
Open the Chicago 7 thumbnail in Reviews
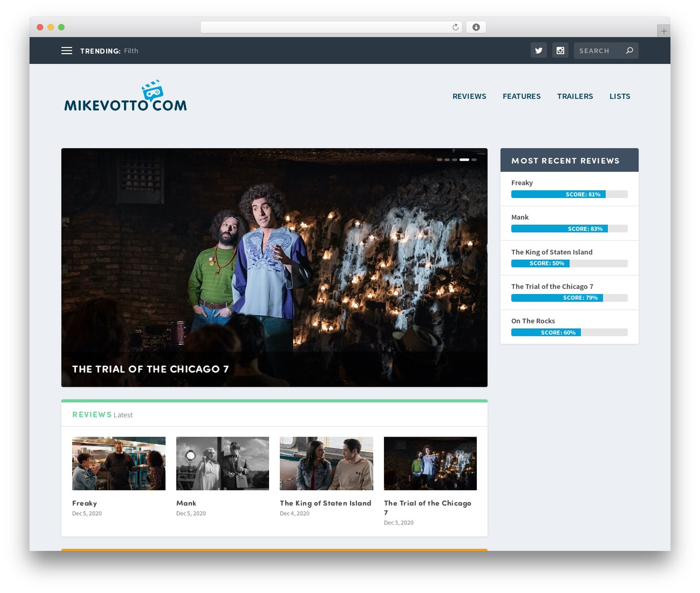[x=430, y=463]
